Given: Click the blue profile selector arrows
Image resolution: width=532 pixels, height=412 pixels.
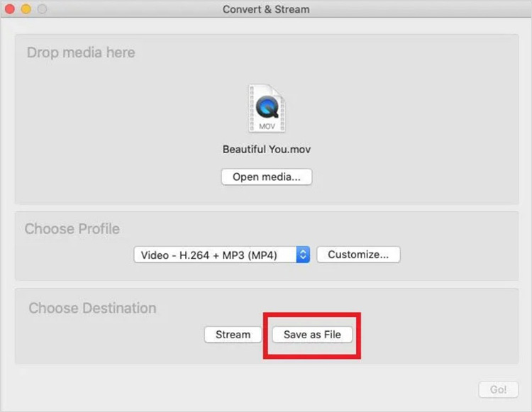Looking at the screenshot, I should pyautogui.click(x=303, y=255).
